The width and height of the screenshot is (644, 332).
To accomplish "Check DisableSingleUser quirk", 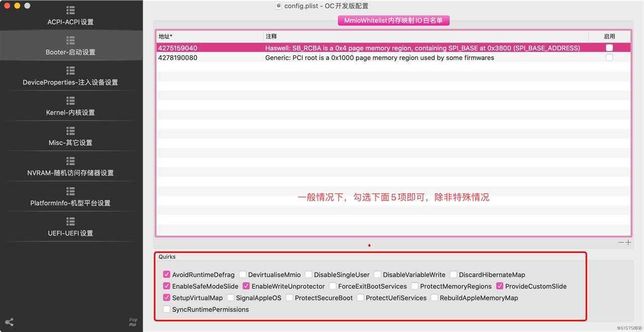I will pos(308,275).
